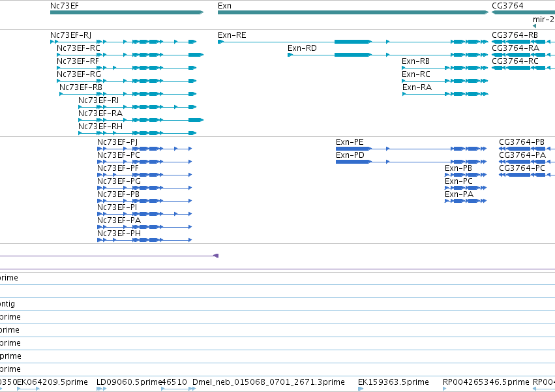Screen dimensions: 555x392
Task: Click the last exon of Nc73EF-RC
Action: 196,55
